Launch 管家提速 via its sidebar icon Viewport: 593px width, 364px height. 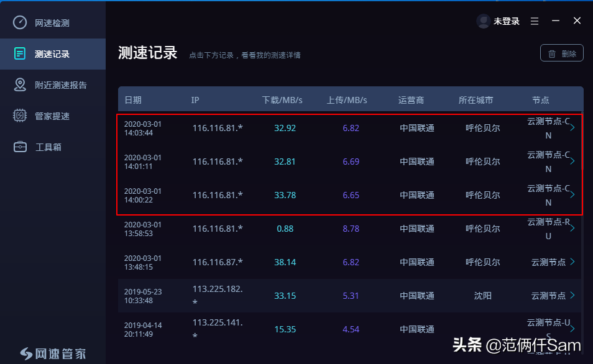[21, 115]
